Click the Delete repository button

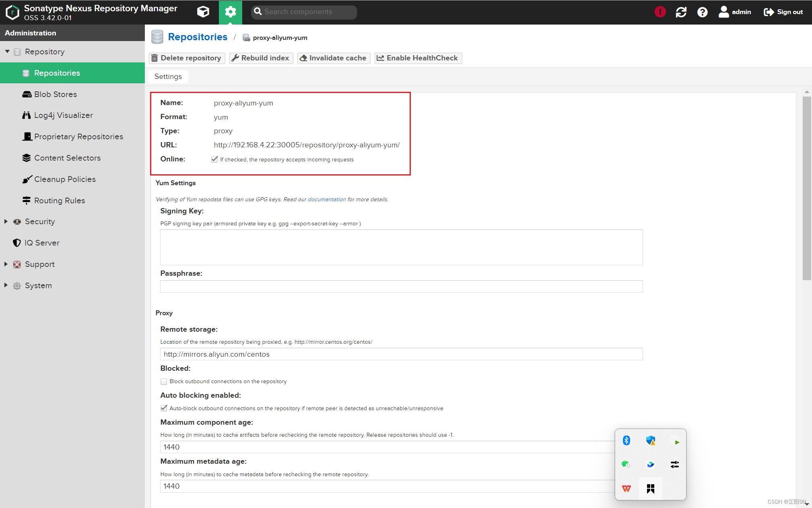[x=187, y=58]
